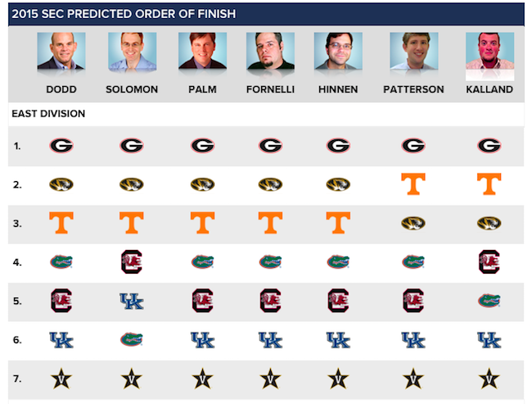This screenshot has height=404, width=532.
Task: Click Solomon's fifth-place Kentucky UK logo
Action: coord(132,301)
